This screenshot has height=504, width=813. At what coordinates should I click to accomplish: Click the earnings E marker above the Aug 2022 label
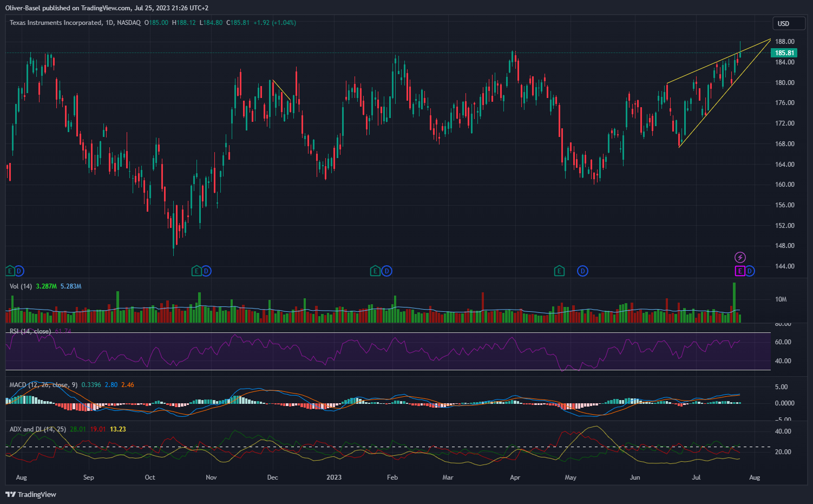(x=10, y=271)
